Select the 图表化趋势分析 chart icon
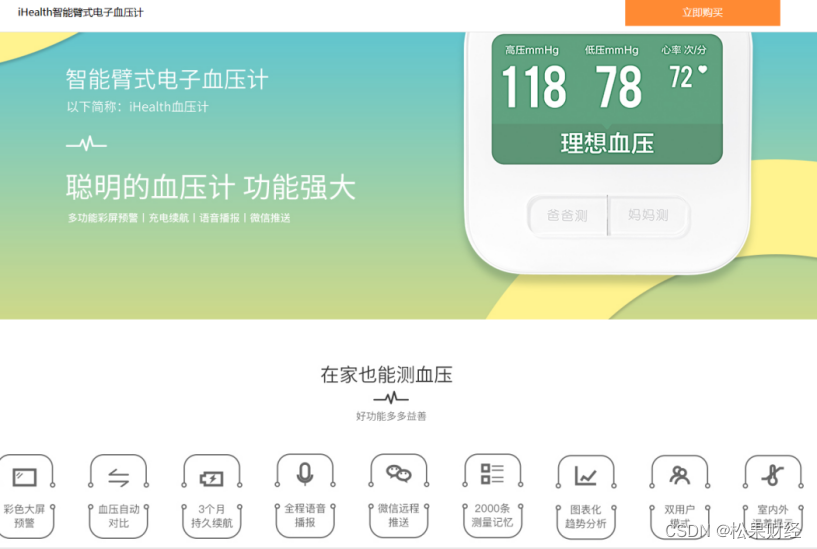817x549 pixels. [586, 476]
